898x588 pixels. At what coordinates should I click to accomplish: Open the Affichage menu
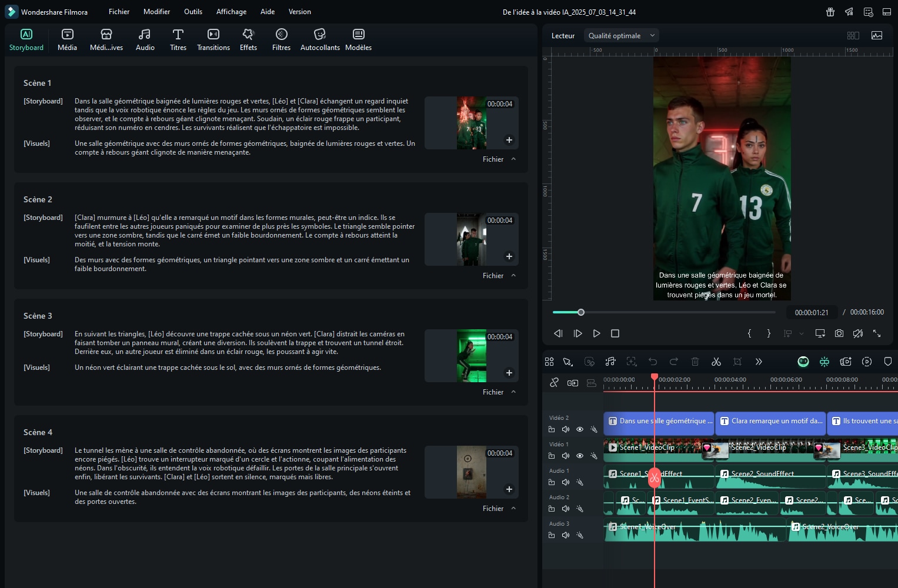tap(231, 12)
